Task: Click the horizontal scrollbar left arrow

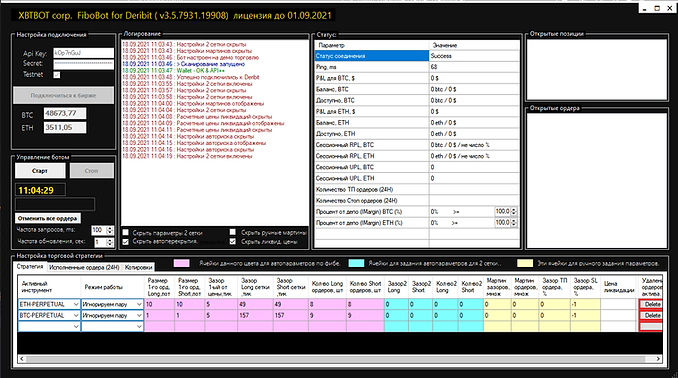Action: click(x=22, y=359)
